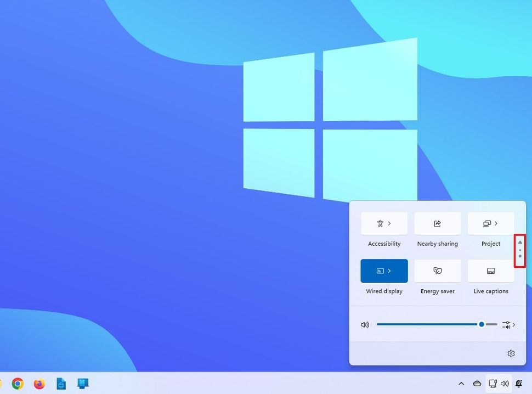Turn on Live captions
532x394 pixels.
point(490,271)
